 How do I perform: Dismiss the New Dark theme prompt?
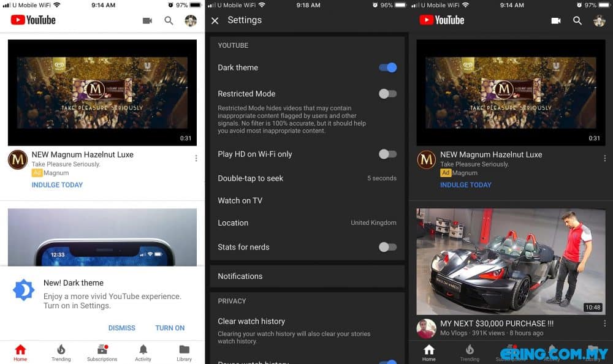pyautogui.click(x=121, y=328)
